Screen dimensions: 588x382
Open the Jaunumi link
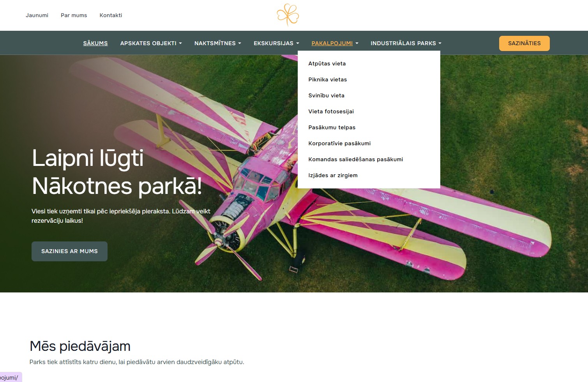(x=37, y=15)
